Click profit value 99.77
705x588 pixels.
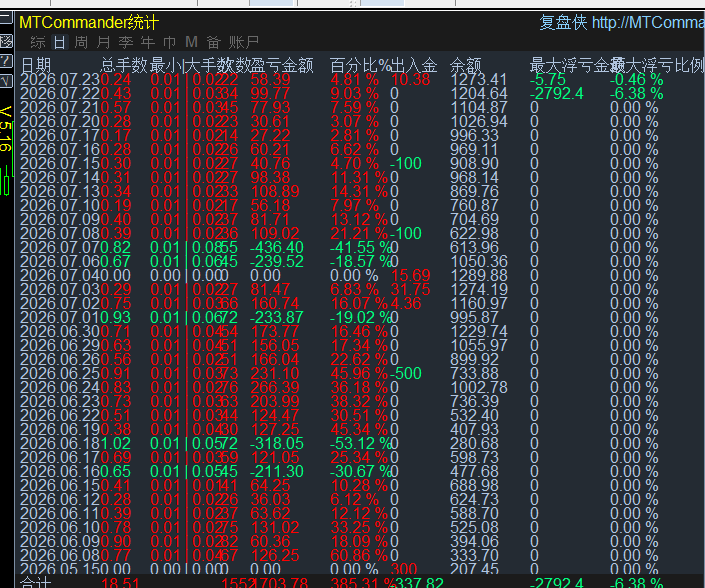pos(270,94)
